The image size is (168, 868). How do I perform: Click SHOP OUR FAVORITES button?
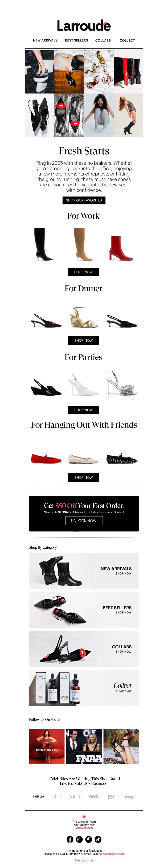click(84, 200)
